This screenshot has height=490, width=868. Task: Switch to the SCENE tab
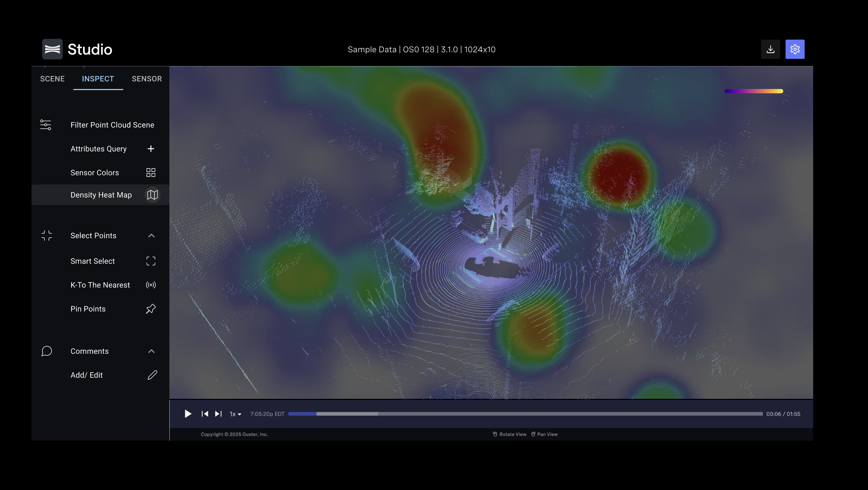tap(52, 79)
